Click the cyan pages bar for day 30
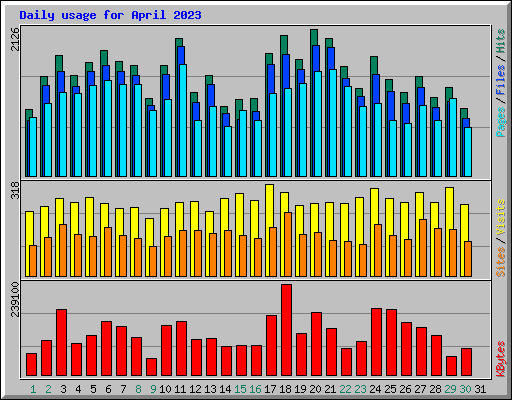Screen dimensions: 512x400 468,152
